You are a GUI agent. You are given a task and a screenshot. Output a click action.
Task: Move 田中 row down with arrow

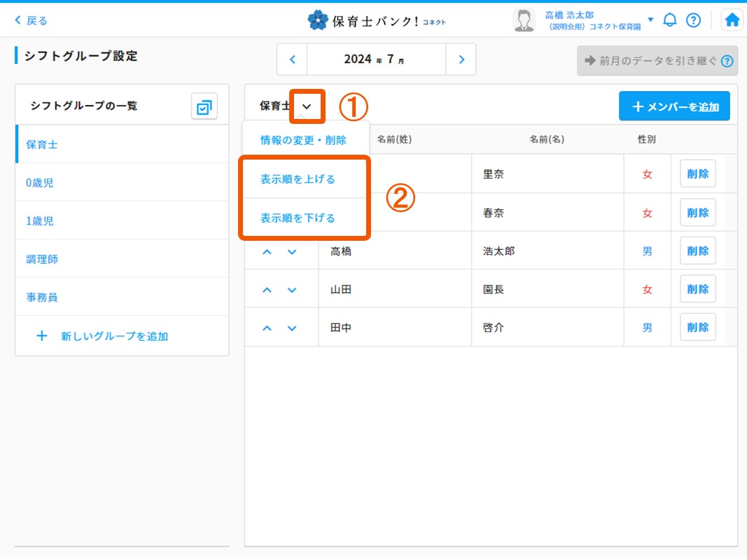(x=292, y=328)
